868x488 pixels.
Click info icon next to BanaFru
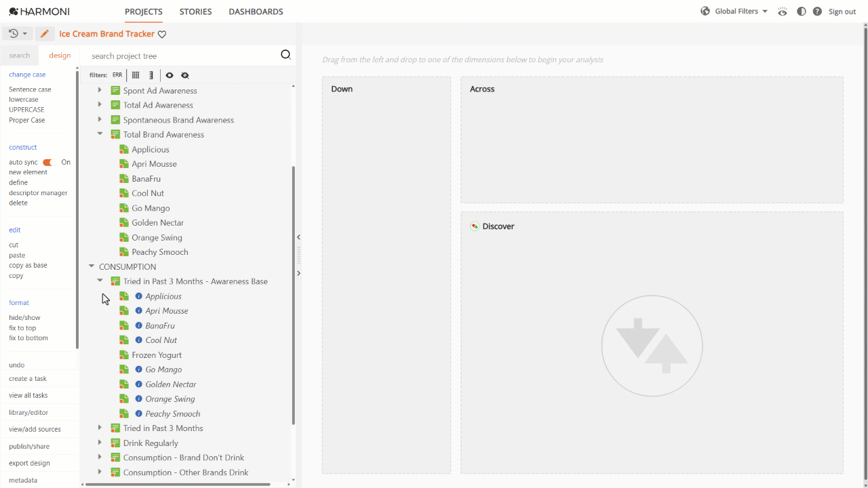(x=139, y=325)
